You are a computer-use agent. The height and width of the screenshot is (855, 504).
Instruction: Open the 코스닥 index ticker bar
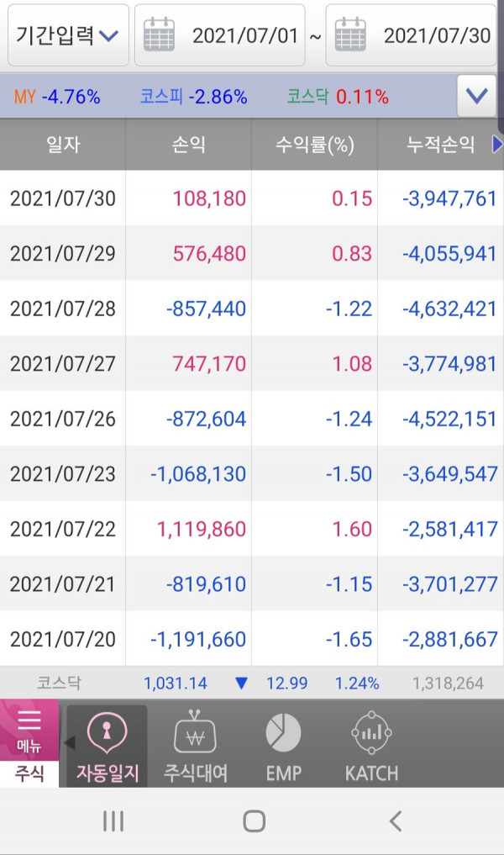(252, 683)
